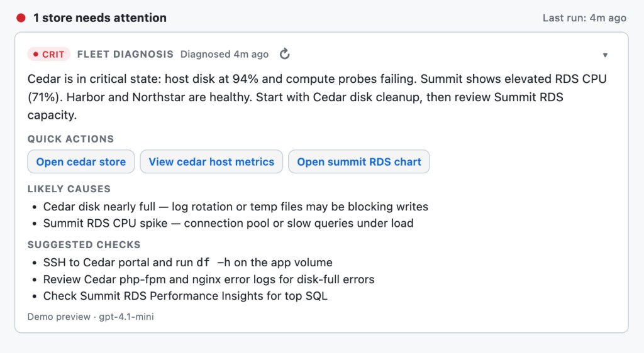
Task: Click the 'Check Summit RDS Performance Insights' item
Action: coord(186,296)
